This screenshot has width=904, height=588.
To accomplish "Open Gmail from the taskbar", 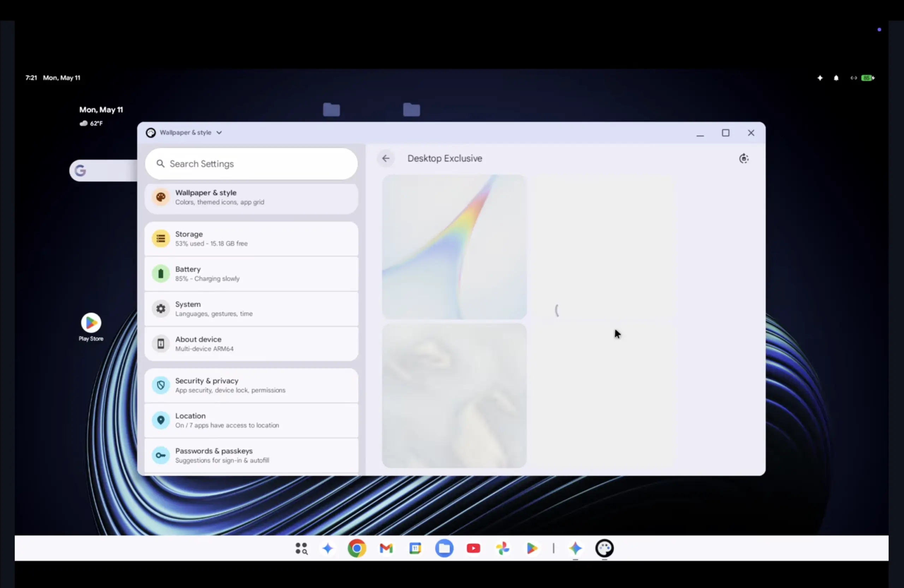I will pos(386,548).
